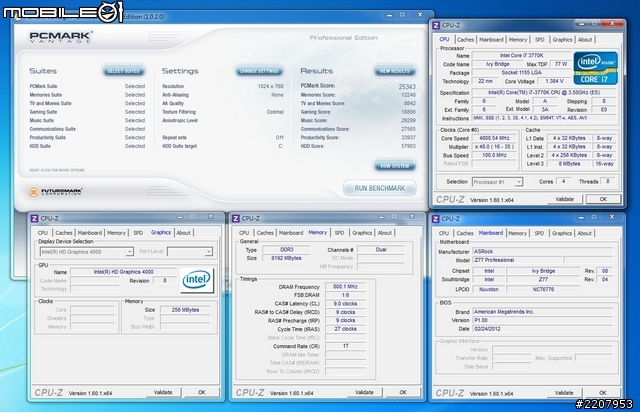Click Validate in the Graphics window

pyautogui.click(x=163, y=392)
